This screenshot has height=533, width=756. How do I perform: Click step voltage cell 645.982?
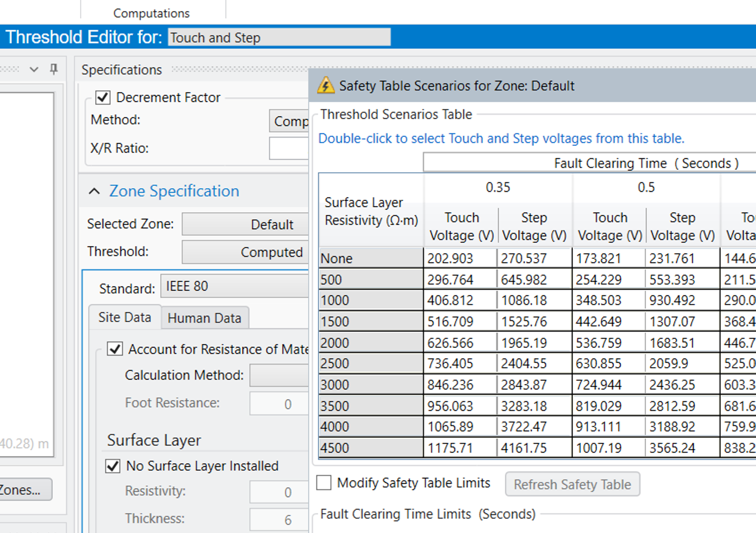pos(535,279)
